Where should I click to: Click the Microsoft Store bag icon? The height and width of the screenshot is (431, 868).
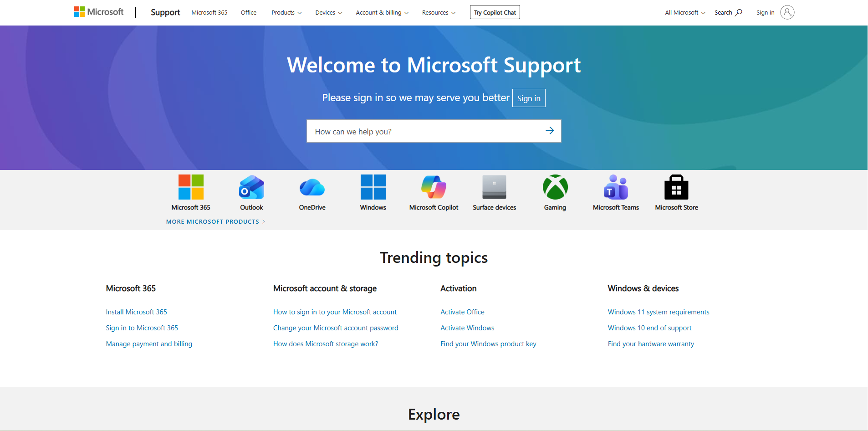(676, 187)
